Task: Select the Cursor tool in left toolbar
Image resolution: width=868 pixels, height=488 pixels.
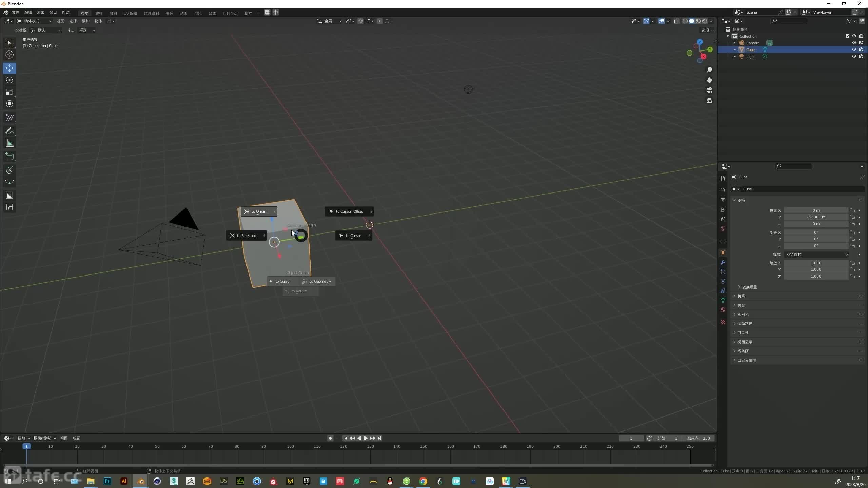Action: point(9,55)
